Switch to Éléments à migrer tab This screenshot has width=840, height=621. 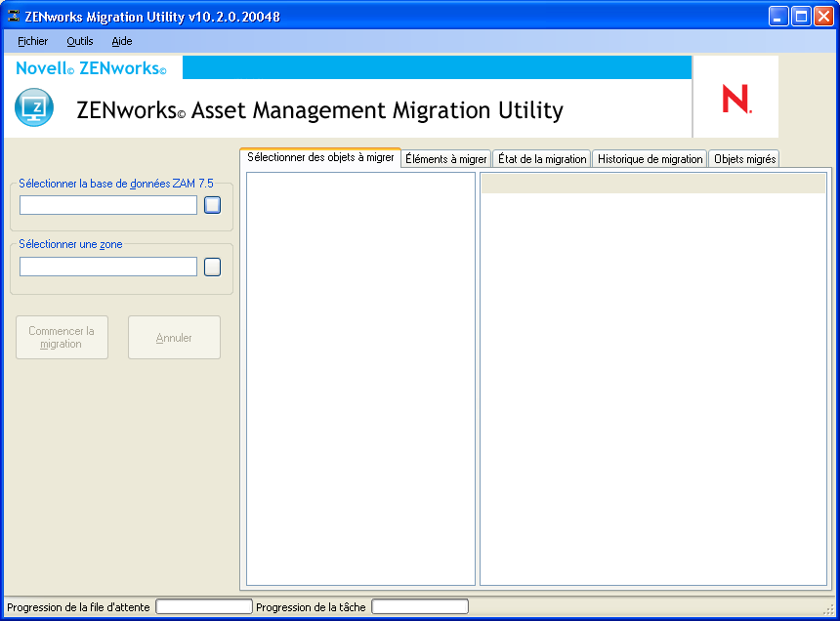[x=445, y=159]
